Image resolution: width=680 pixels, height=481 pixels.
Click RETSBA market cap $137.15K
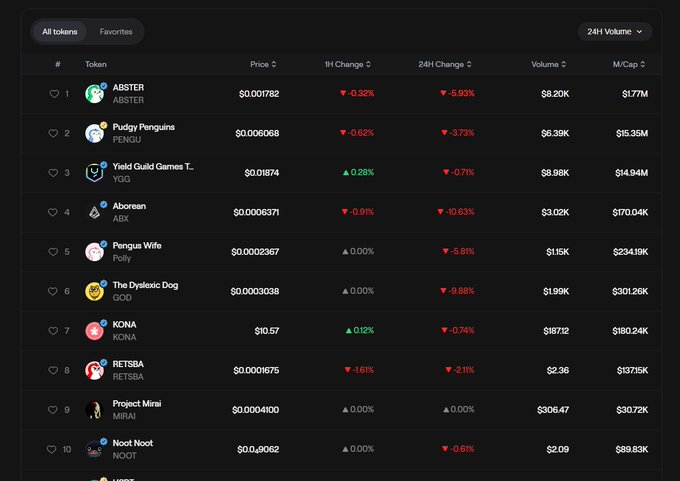[x=632, y=370]
